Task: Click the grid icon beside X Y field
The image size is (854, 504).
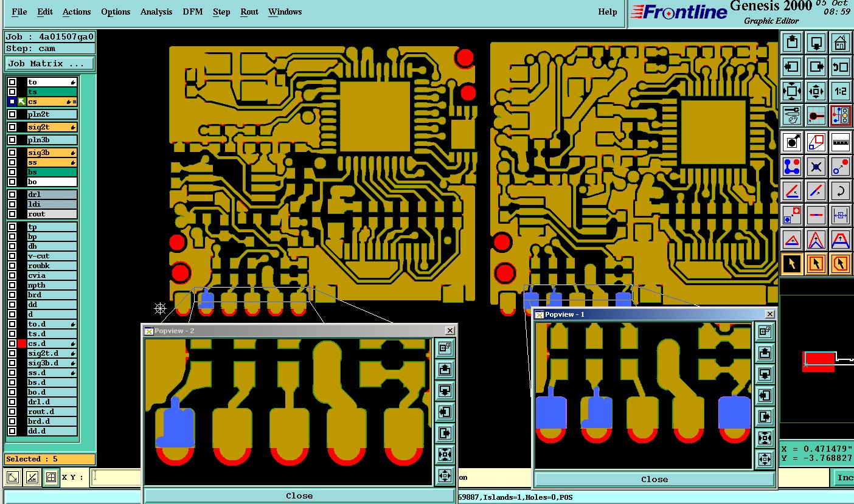Action: pos(51,477)
